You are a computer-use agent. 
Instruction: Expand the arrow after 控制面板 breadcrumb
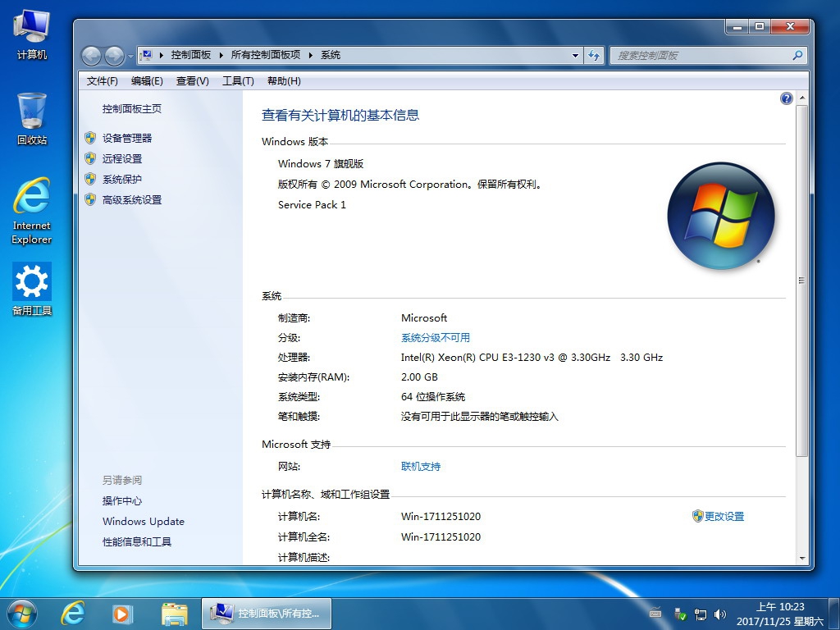click(x=221, y=55)
